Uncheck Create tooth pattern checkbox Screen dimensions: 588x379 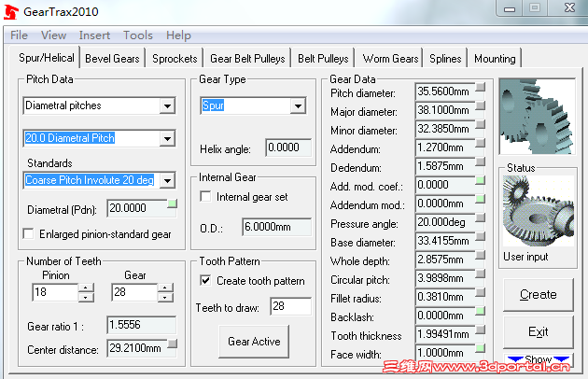click(205, 280)
